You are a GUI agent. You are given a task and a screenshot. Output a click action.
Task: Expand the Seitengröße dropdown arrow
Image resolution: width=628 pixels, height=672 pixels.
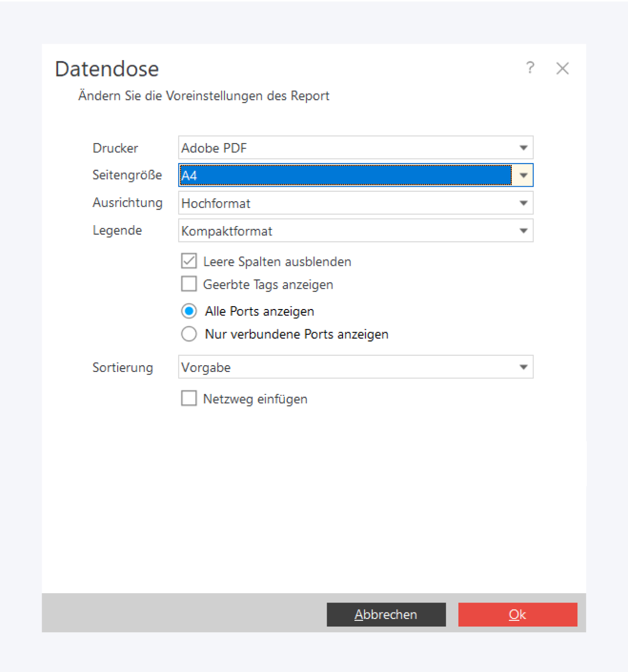[x=523, y=175]
